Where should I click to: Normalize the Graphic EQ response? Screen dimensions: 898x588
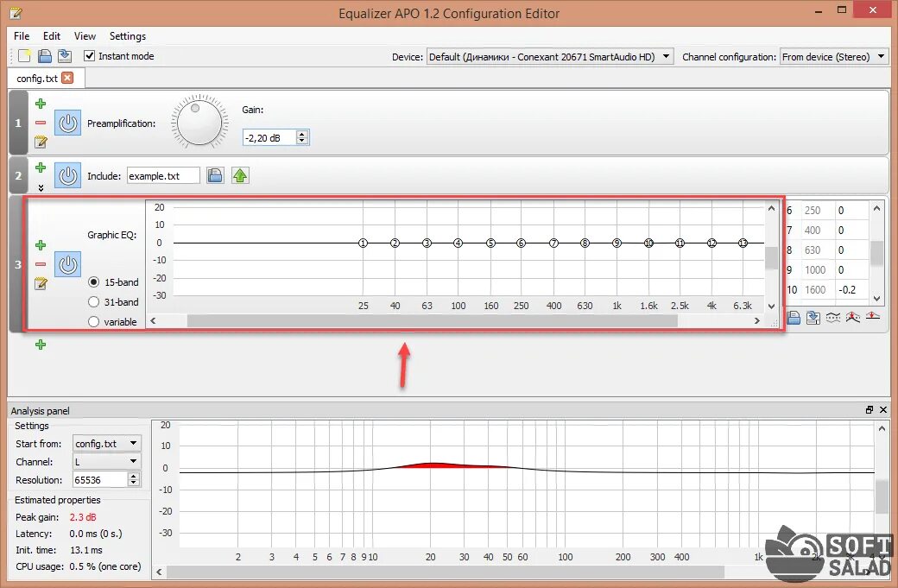click(x=853, y=317)
